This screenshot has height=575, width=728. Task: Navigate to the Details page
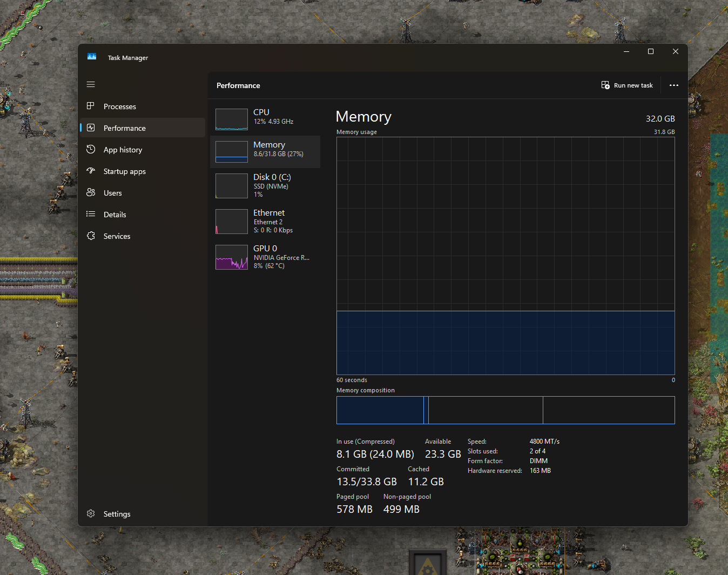coord(143,215)
